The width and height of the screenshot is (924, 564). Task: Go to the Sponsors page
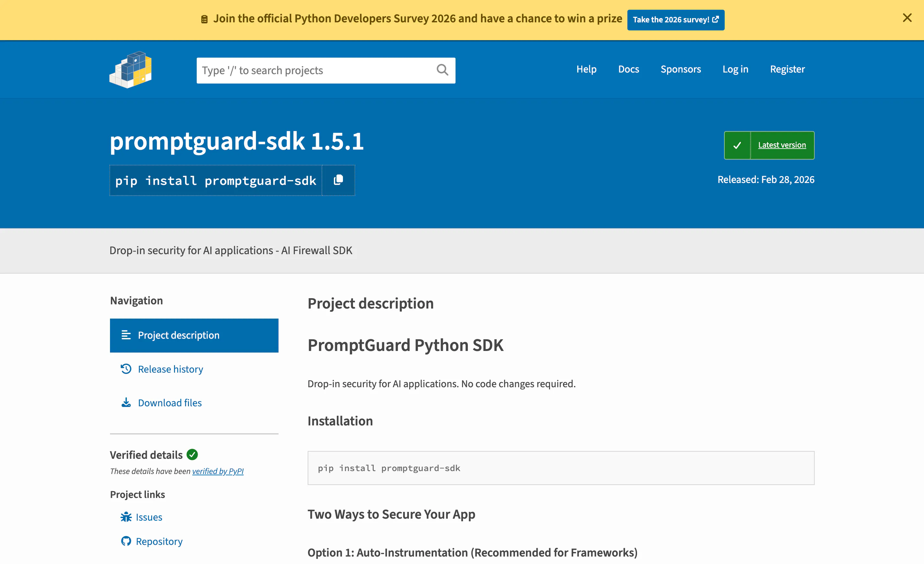[681, 69]
